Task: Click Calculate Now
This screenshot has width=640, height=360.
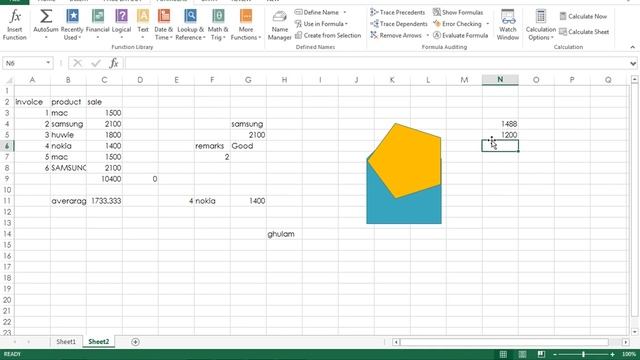Action: pyautogui.click(x=583, y=16)
